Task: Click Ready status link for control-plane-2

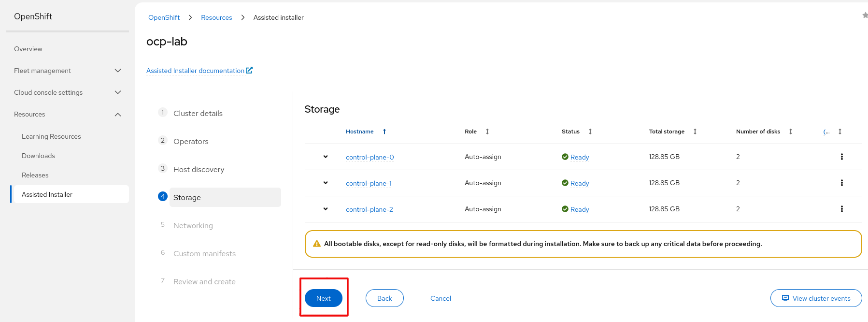Action: (580, 209)
